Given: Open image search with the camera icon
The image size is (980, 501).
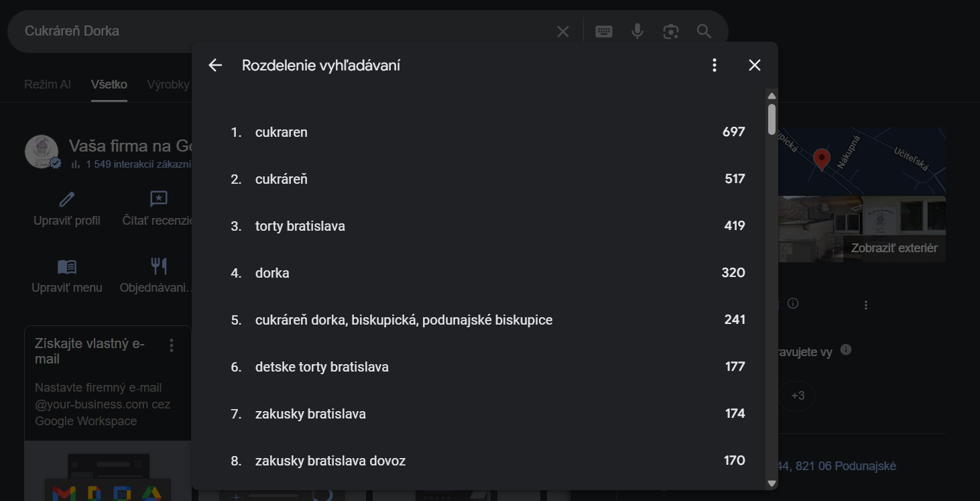Looking at the screenshot, I should [x=671, y=32].
